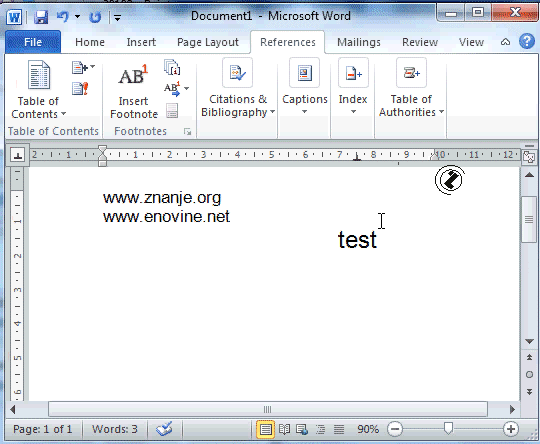Open the Words: 3 word count

115,429
